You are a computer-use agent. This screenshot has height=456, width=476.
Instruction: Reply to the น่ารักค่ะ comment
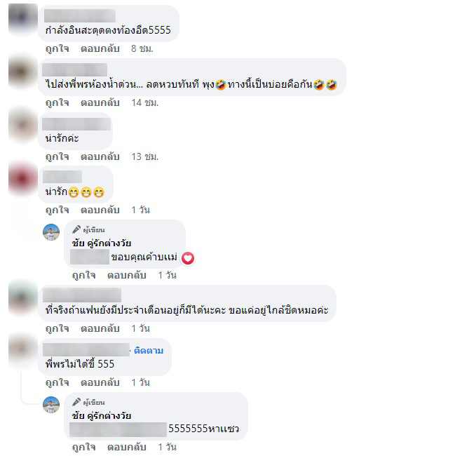[100, 156]
